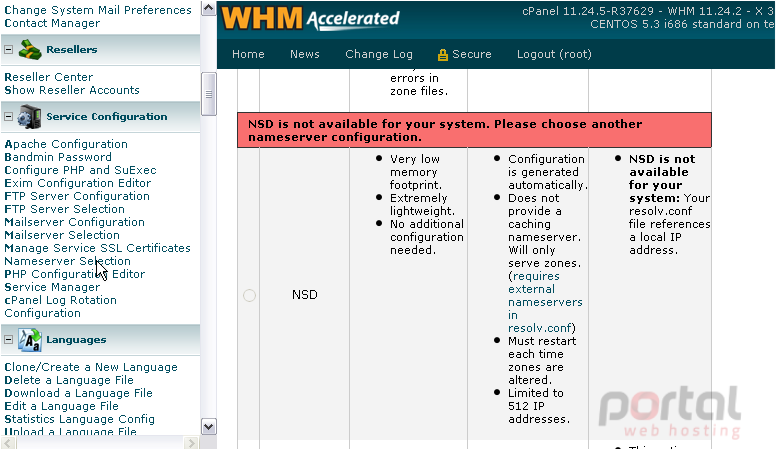The height and width of the screenshot is (450, 776).
Task: Open Bandmin Password
Action: tap(58, 157)
